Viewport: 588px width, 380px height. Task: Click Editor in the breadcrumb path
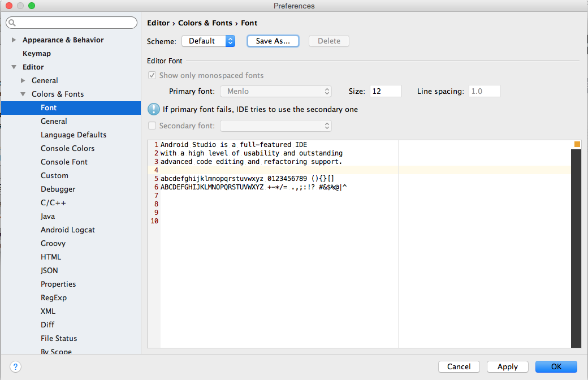pyautogui.click(x=158, y=23)
